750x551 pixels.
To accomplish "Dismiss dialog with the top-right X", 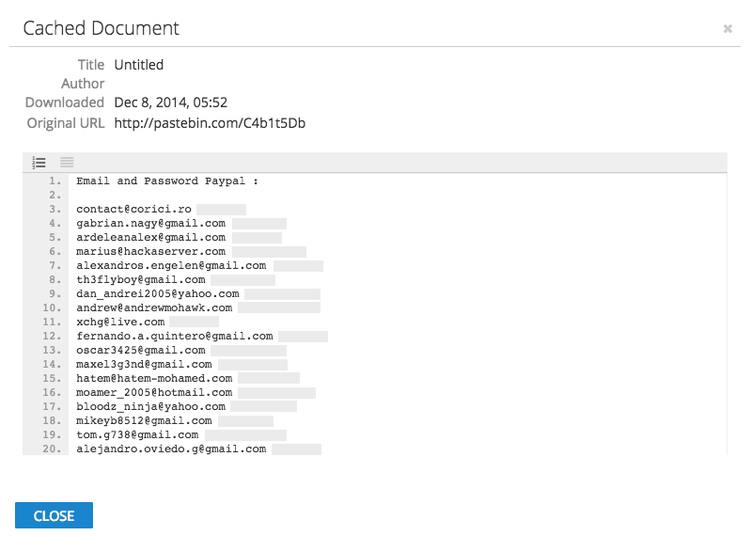I will click(727, 29).
